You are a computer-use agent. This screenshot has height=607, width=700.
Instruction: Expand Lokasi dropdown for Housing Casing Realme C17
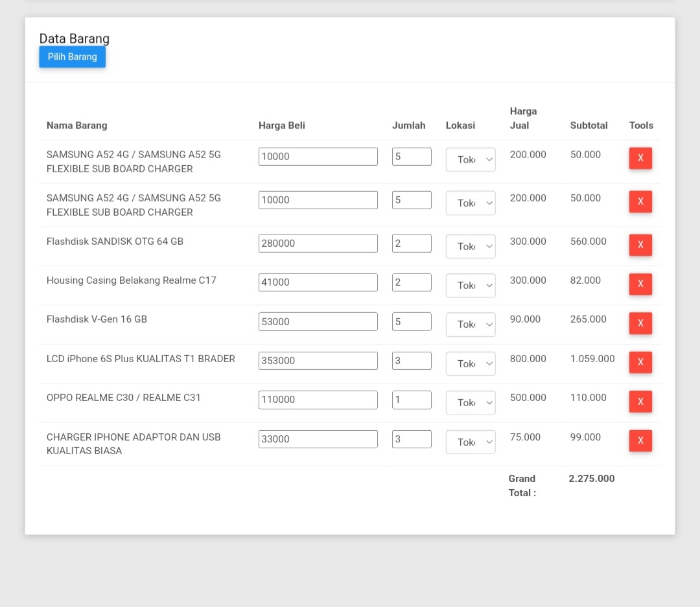click(x=471, y=285)
